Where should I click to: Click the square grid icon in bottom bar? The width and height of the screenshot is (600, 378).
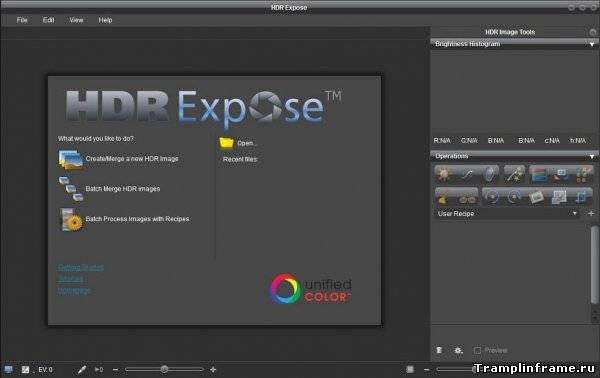[410, 369]
